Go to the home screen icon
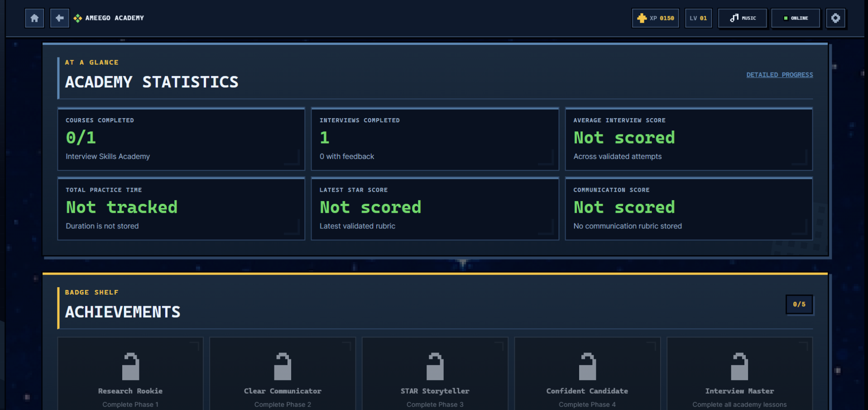The height and width of the screenshot is (410, 868). coord(34,18)
